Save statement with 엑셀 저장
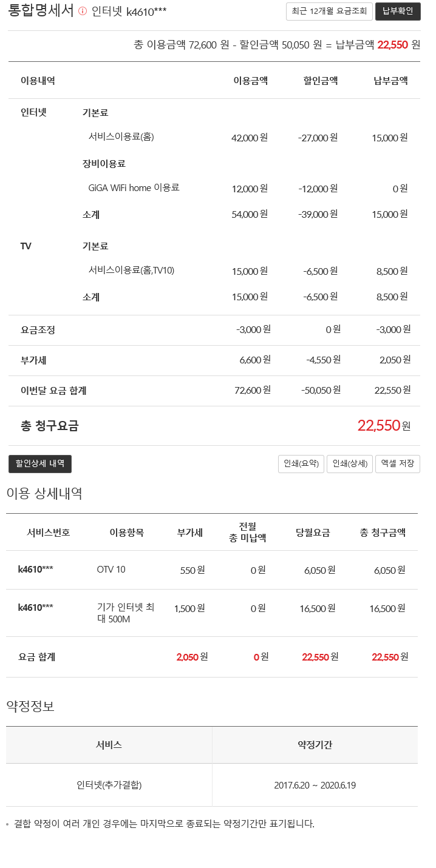436x868 pixels. pyautogui.click(x=397, y=464)
